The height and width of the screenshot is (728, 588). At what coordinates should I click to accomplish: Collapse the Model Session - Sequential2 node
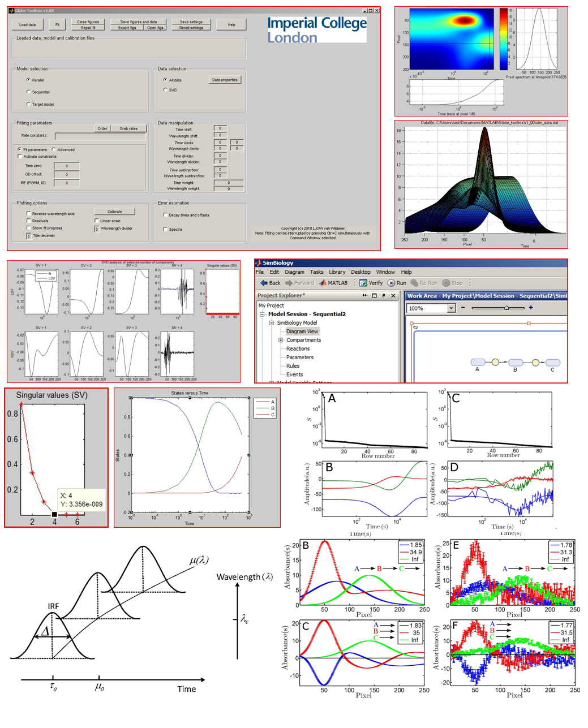click(263, 314)
